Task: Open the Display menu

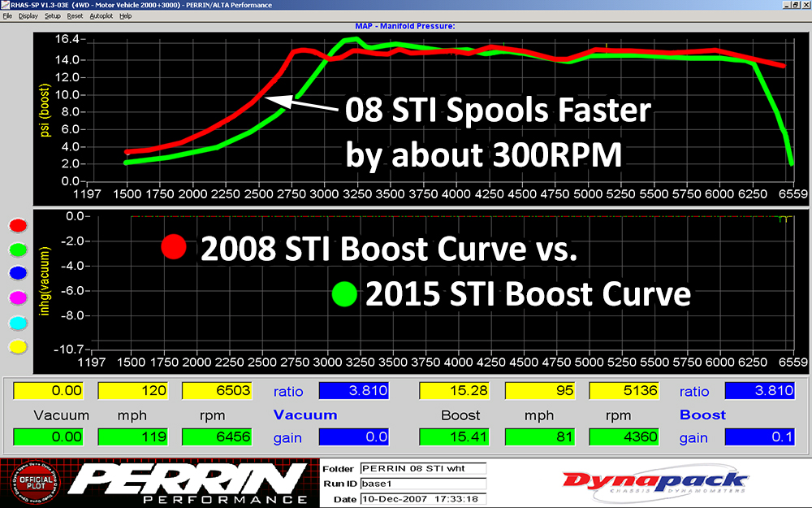Action: (x=28, y=16)
